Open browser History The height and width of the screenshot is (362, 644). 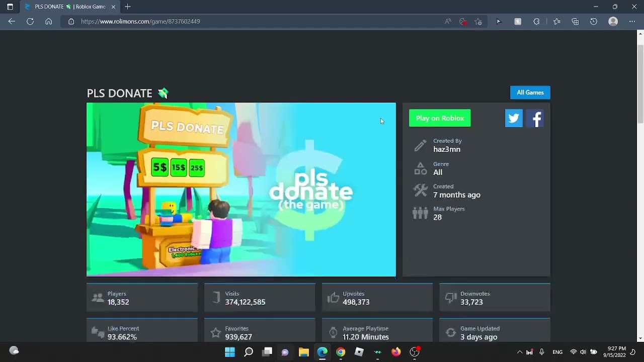pos(594,22)
